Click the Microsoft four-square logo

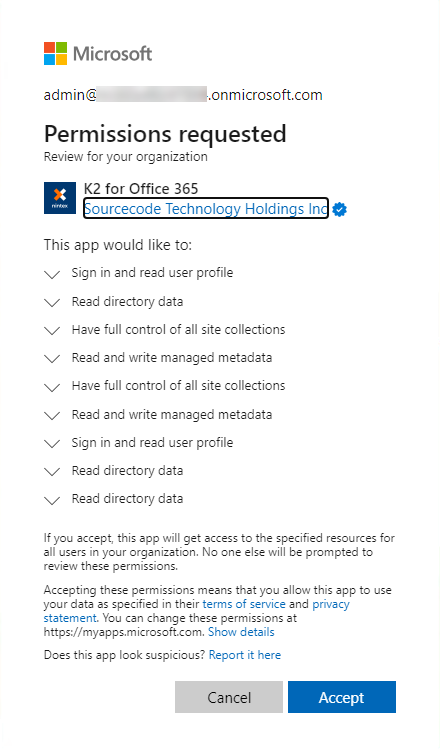[55, 54]
